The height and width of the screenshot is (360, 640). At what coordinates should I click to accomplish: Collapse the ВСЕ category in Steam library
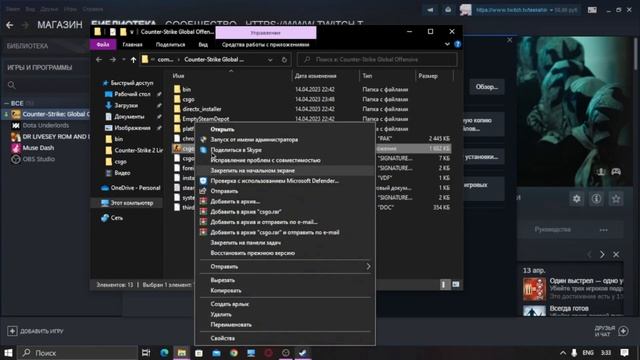tap(6, 103)
